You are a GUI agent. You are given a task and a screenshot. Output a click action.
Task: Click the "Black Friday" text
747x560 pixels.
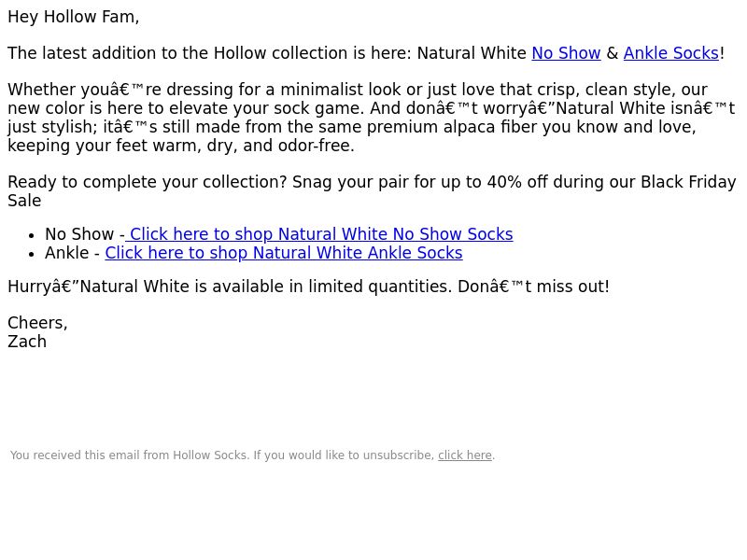688,182
